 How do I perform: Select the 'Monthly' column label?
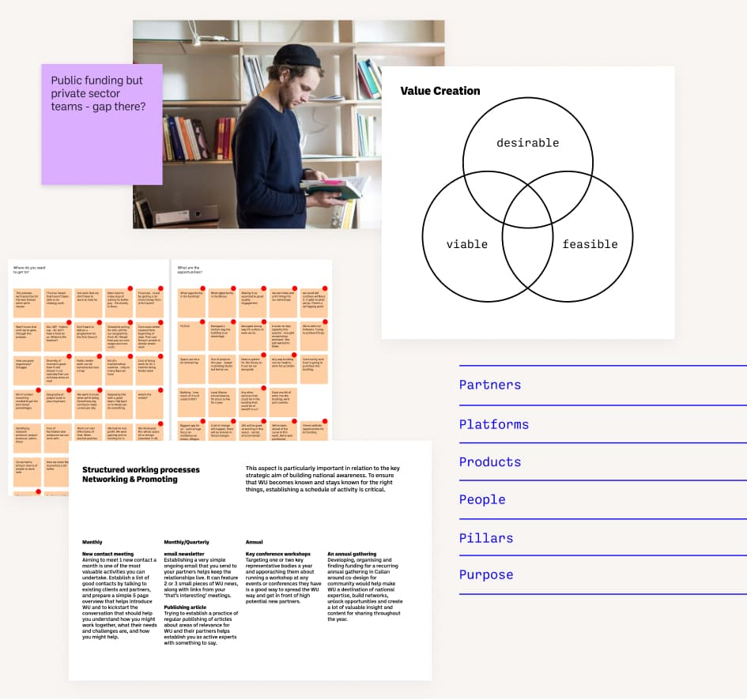click(92, 542)
